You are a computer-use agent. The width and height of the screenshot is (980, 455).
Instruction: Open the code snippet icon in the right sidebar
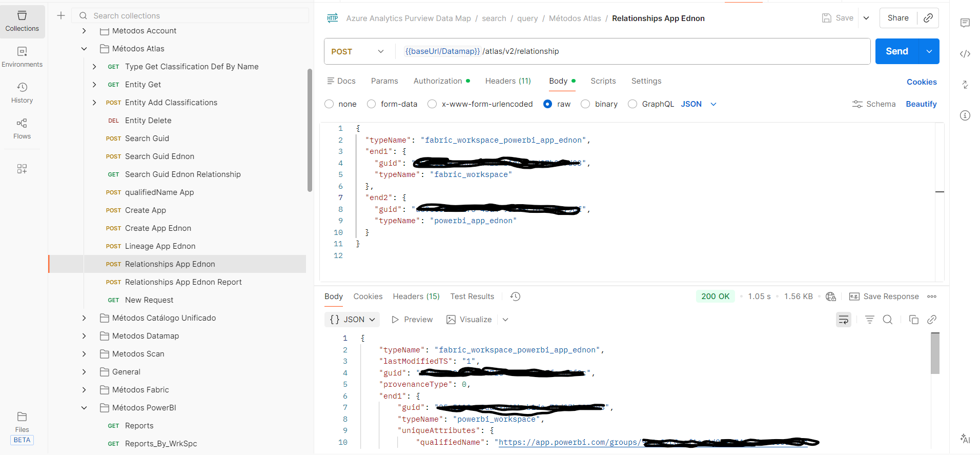click(x=965, y=54)
